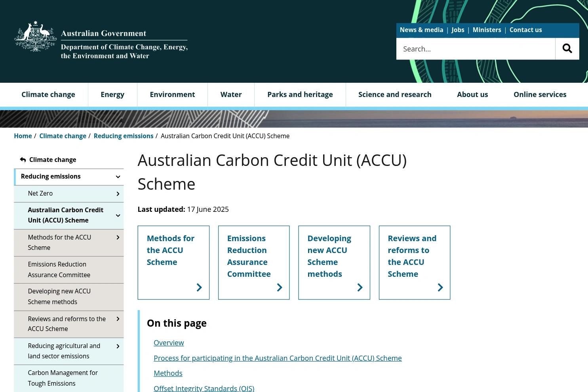
Task: Click the arrow icon on Reviews and reforms card
Action: [x=440, y=287]
